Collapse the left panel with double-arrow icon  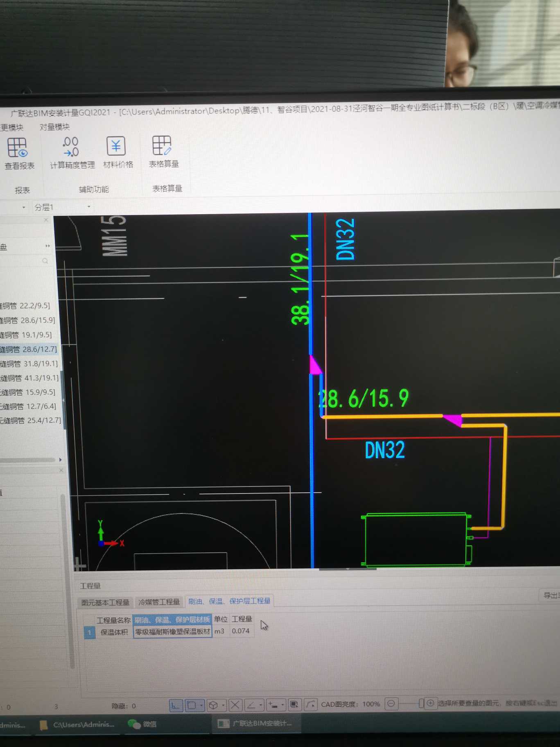[47, 246]
